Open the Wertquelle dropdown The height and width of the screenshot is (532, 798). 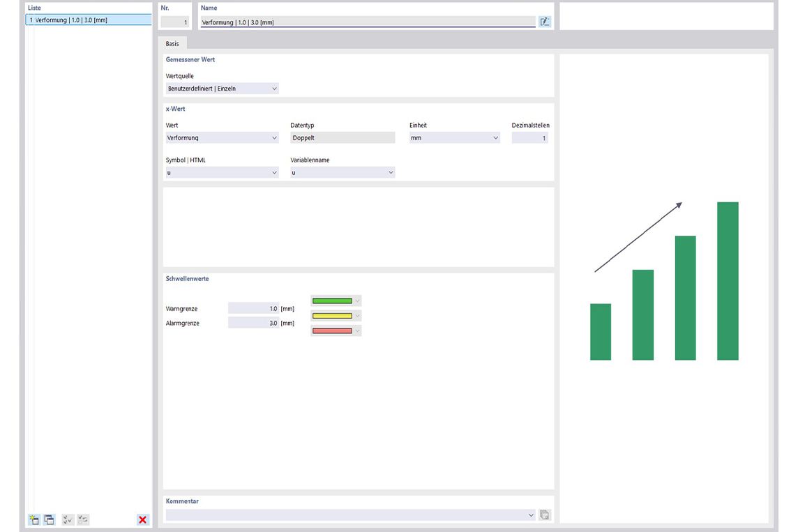pos(223,89)
